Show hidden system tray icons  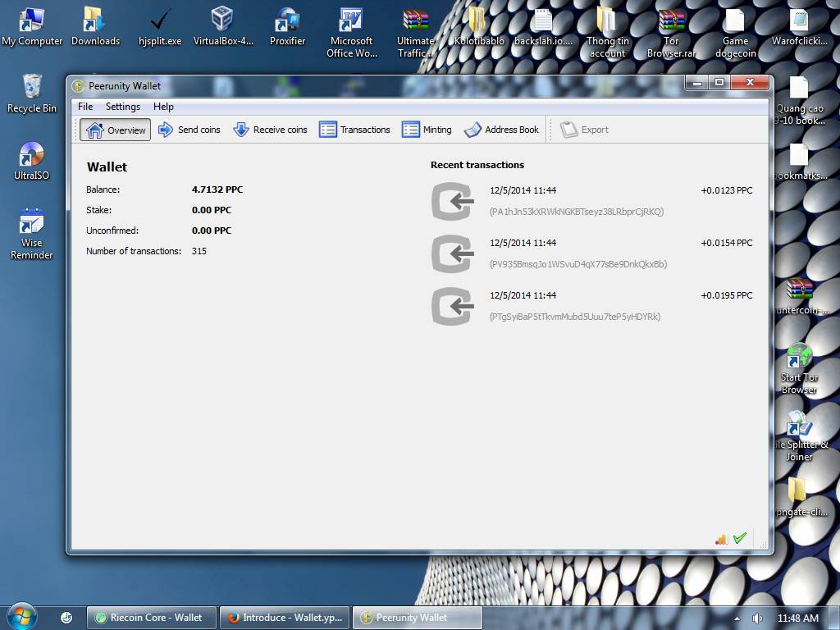pyautogui.click(x=737, y=618)
